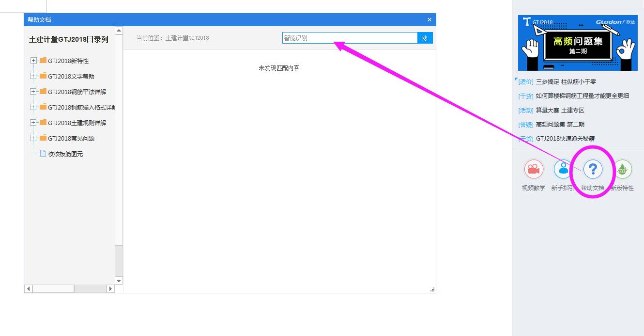This screenshot has width=644, height=336.
Task: Click the 当前位置：土建计量GTJ2018 breadcrumb text
Action: (x=172, y=38)
